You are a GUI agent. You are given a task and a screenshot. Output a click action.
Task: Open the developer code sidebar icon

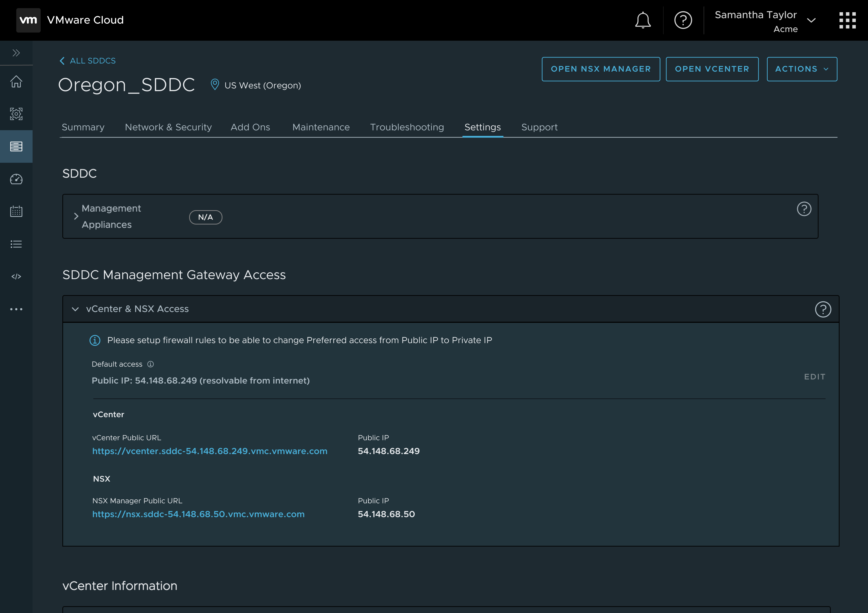[16, 276]
